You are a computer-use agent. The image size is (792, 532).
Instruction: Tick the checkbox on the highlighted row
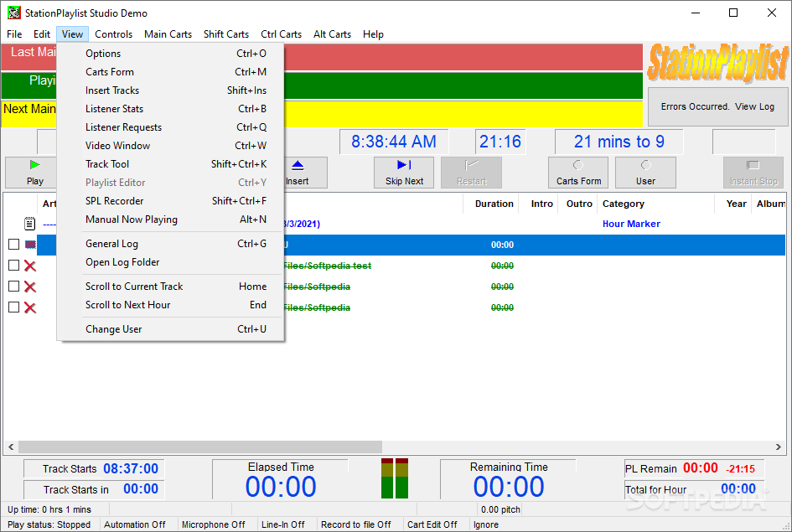14,245
